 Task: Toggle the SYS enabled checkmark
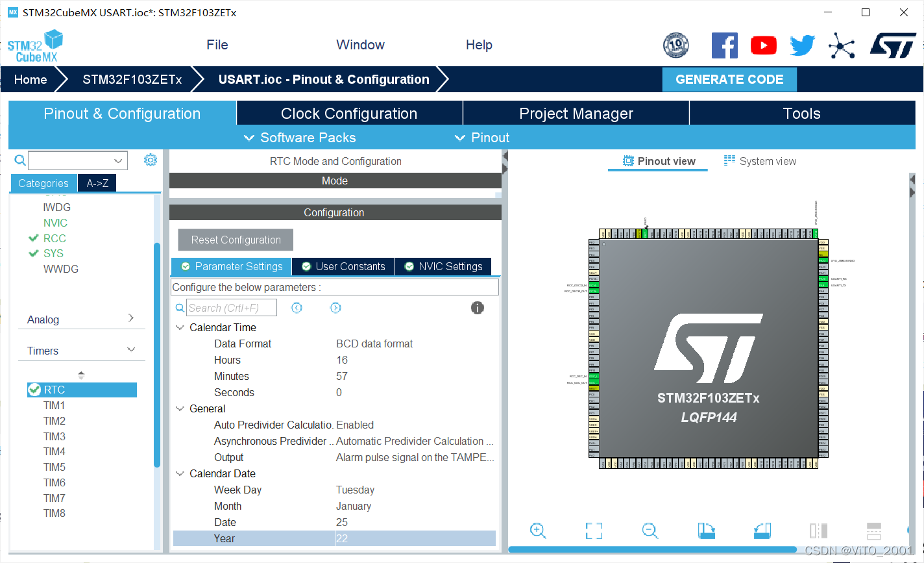(34, 253)
